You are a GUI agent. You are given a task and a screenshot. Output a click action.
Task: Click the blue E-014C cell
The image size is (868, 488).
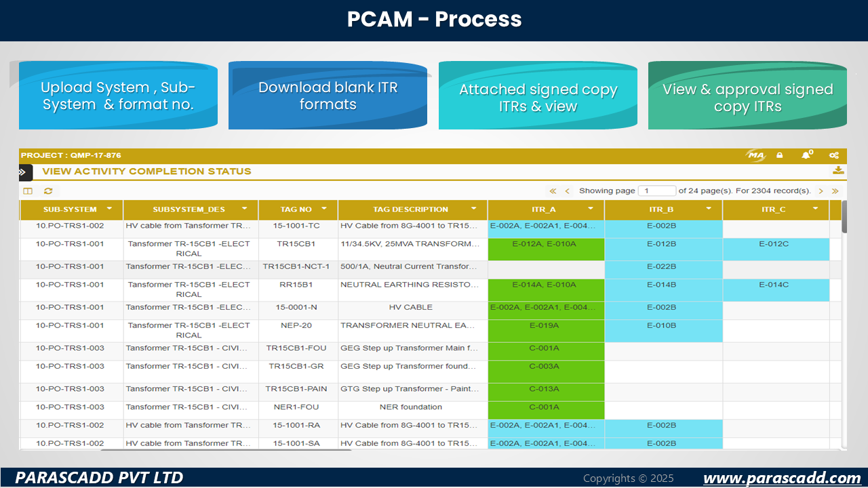click(x=775, y=290)
